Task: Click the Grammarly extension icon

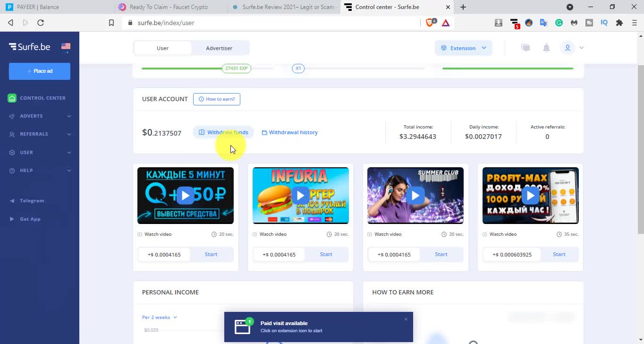Action: click(x=559, y=23)
